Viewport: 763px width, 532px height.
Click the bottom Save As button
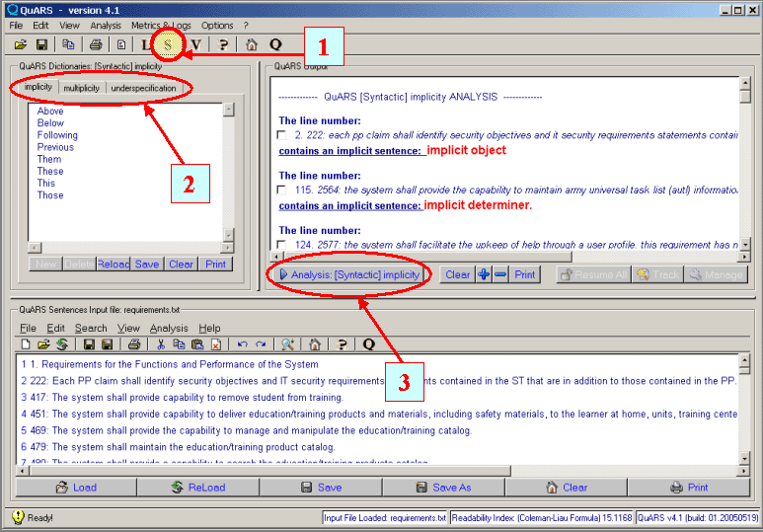444,488
